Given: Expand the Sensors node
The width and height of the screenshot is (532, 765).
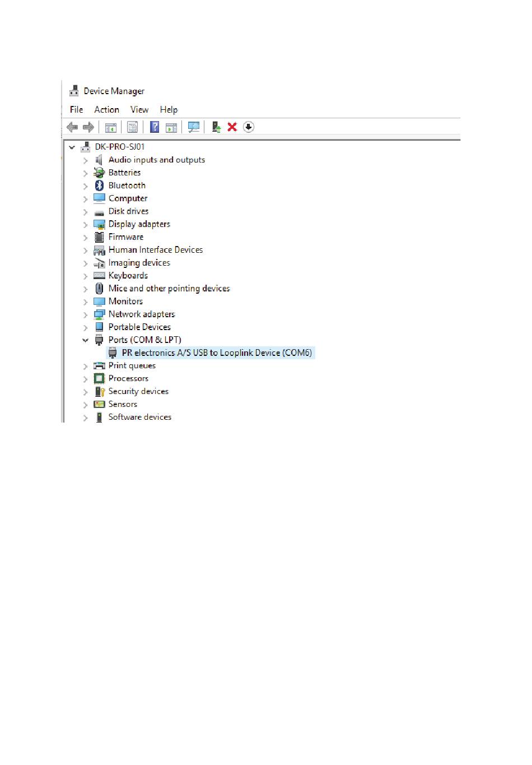Looking at the screenshot, I should pyautogui.click(x=85, y=405).
